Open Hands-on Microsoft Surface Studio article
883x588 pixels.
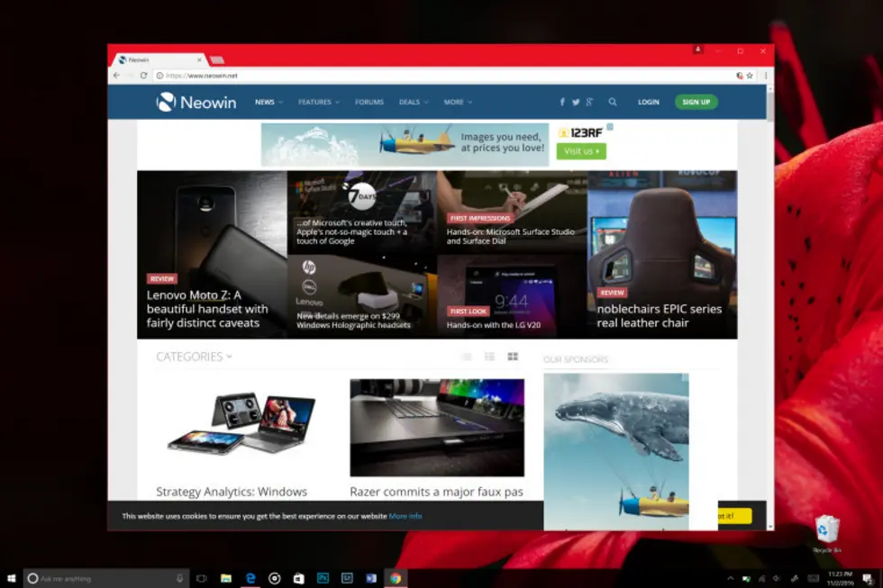pyautogui.click(x=512, y=213)
